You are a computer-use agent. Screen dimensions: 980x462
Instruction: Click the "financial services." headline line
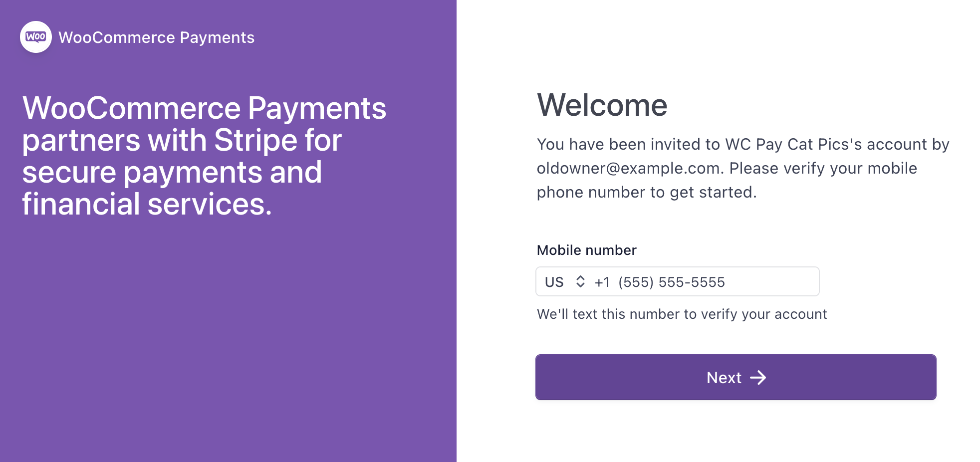tap(147, 205)
